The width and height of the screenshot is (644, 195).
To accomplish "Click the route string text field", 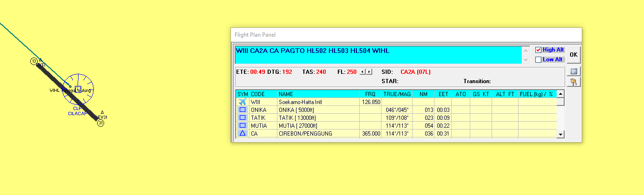I will [379, 54].
